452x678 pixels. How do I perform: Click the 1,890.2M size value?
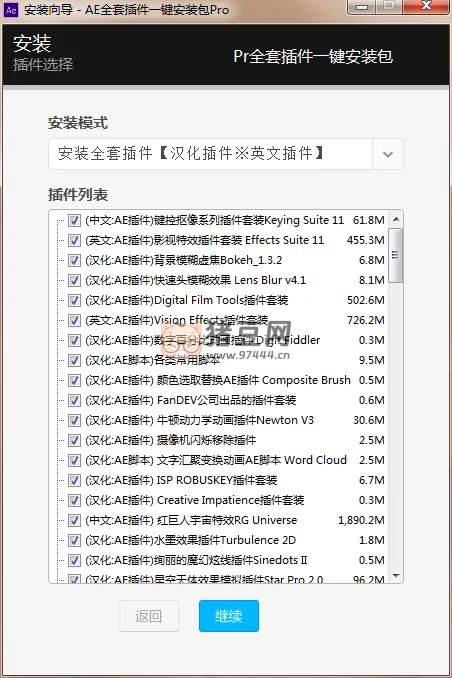coord(362,520)
